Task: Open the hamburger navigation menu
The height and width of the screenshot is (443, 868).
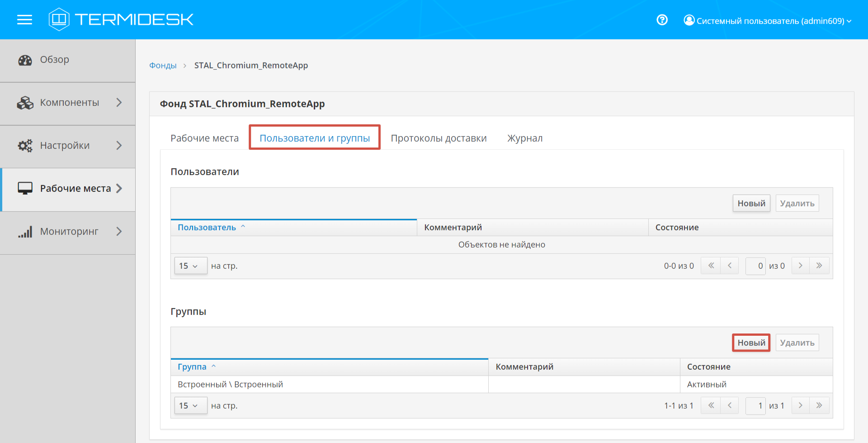Action: pos(24,19)
